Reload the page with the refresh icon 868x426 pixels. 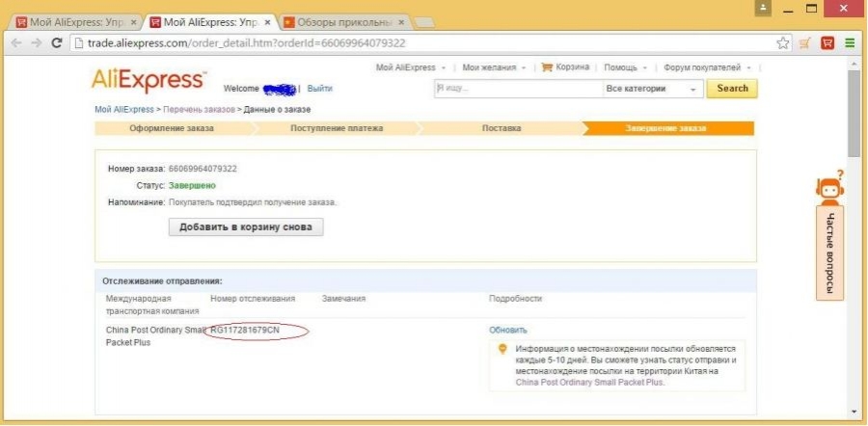click(x=56, y=43)
